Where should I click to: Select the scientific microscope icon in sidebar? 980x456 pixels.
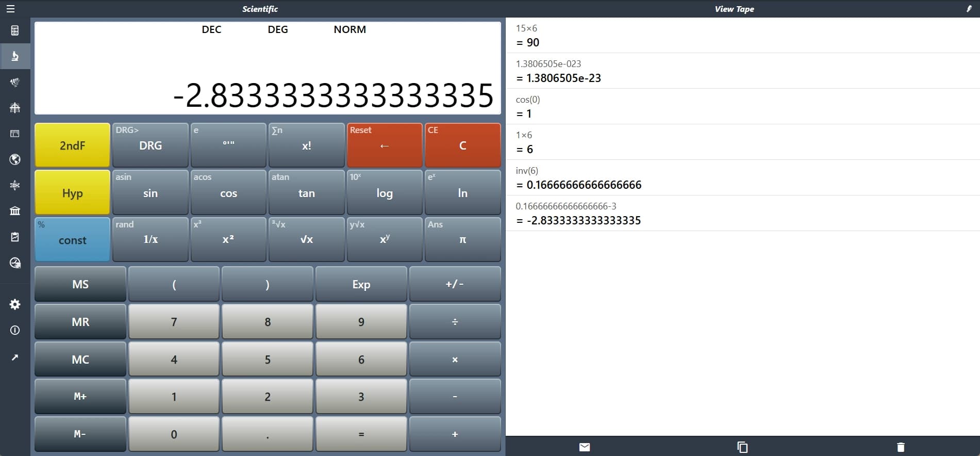click(15, 56)
